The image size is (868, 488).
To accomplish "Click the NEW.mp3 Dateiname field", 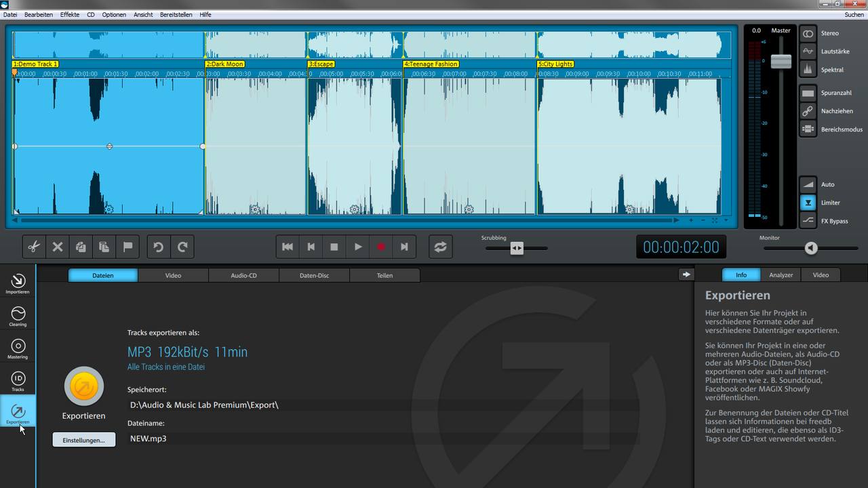I will 383,439.
